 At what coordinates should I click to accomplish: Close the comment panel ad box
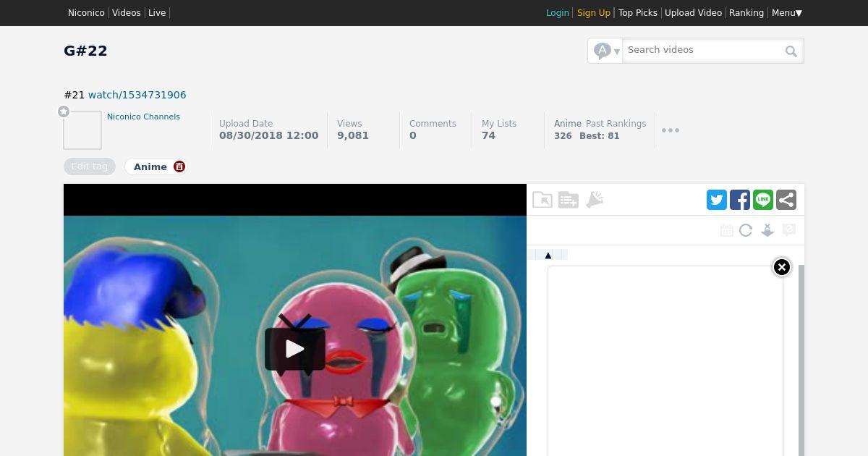781,267
